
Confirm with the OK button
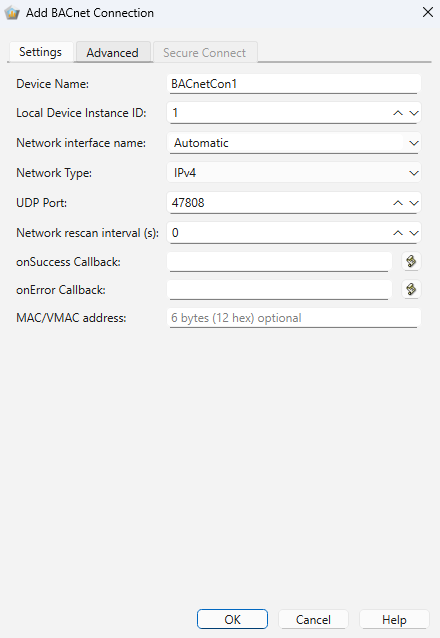(x=232, y=619)
